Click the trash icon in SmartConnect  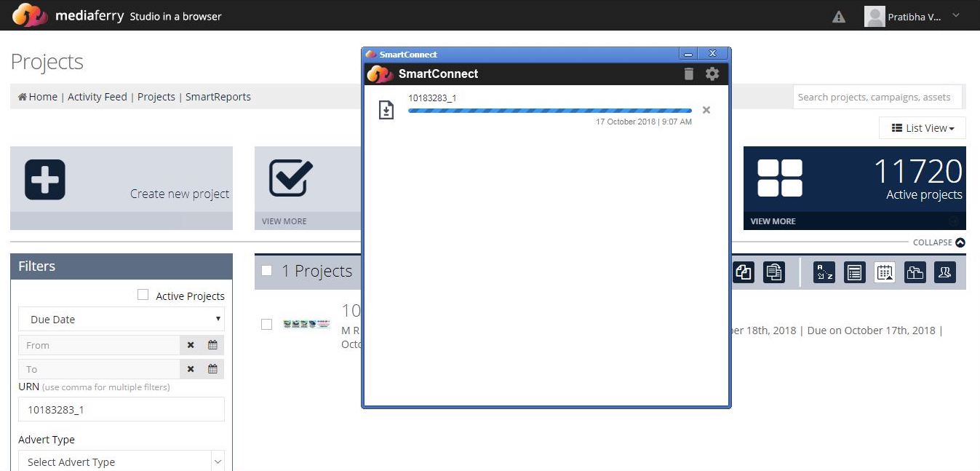tap(689, 74)
